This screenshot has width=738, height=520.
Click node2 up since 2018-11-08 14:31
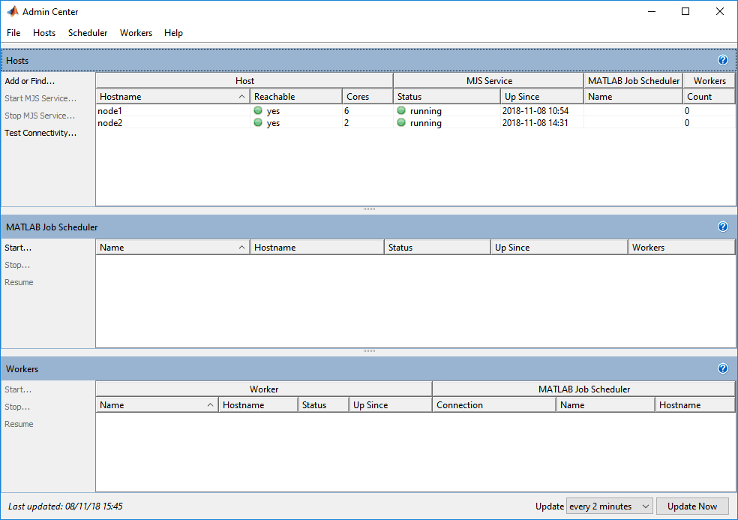(535, 123)
